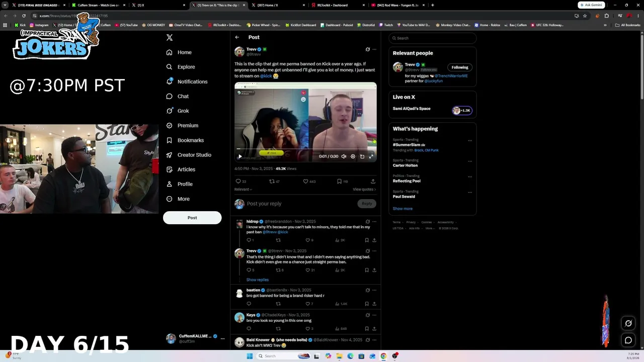Open Creator Studio in the sidebar
The height and width of the screenshot is (362, 644).
(189, 155)
